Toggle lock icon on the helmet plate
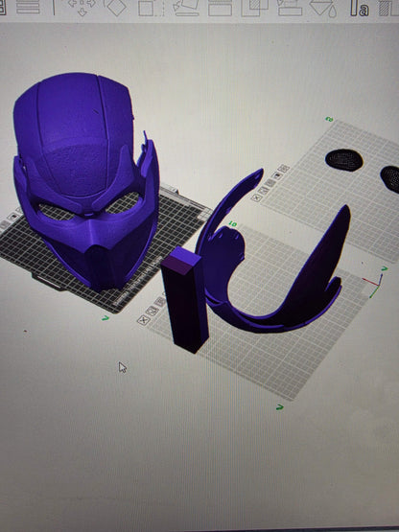399x532 pixels. (x=12, y=217)
